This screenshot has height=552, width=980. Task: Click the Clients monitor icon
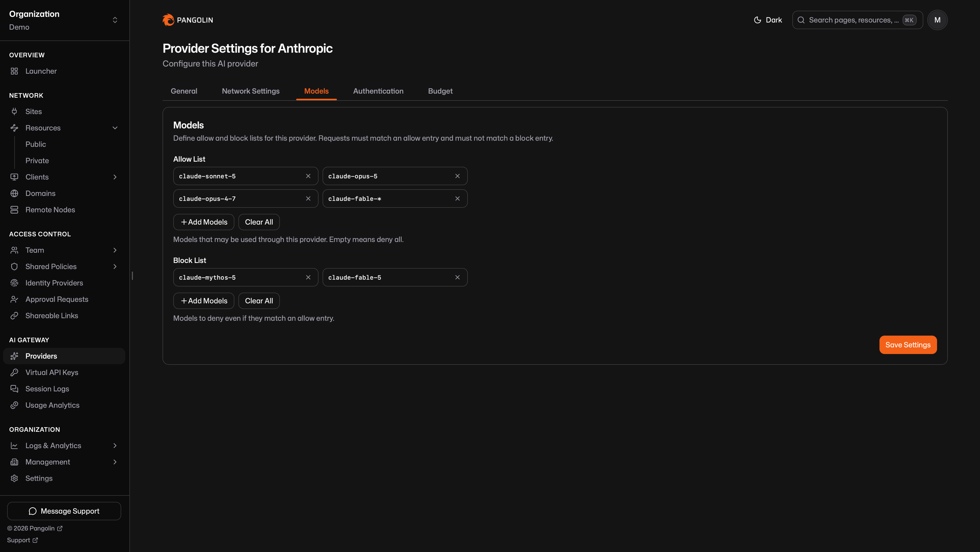click(15, 177)
